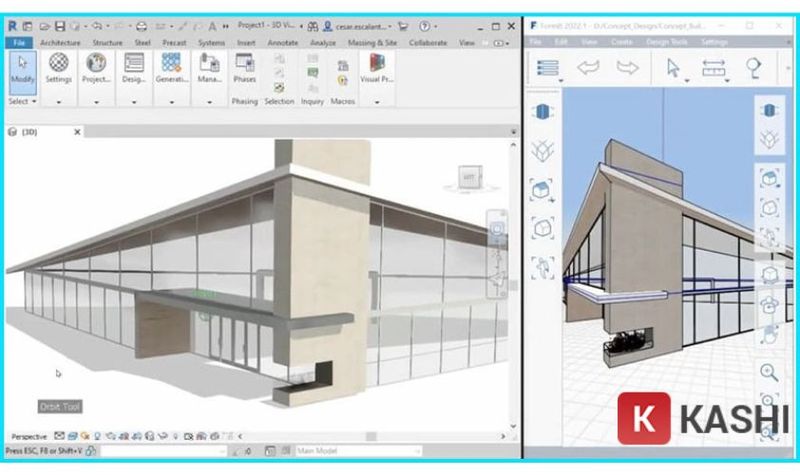The height and width of the screenshot is (475, 800).
Task: Open the FormIt Layers list icon
Action: (548, 67)
